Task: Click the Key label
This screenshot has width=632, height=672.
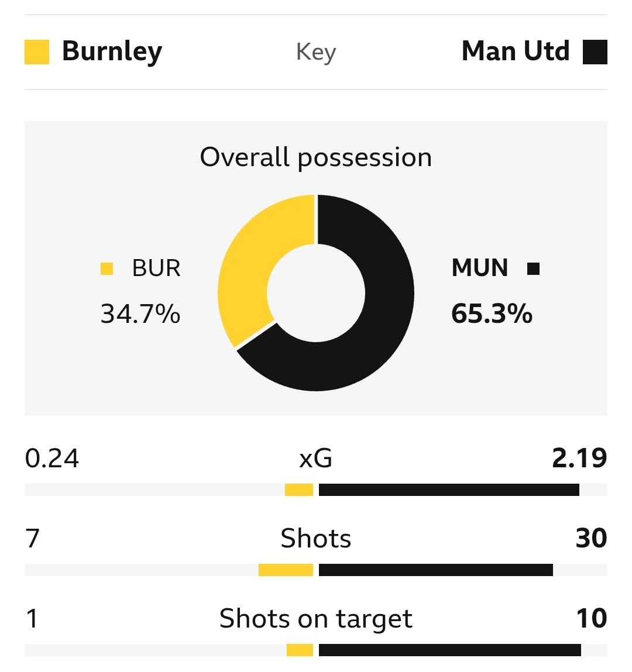Action: coord(316,52)
